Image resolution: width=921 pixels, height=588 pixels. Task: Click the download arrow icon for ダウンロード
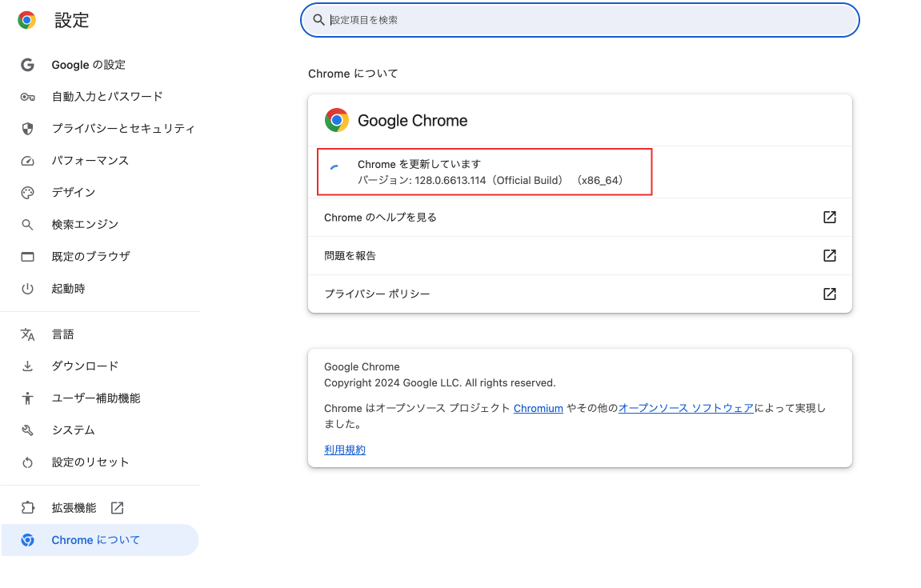pyautogui.click(x=28, y=366)
